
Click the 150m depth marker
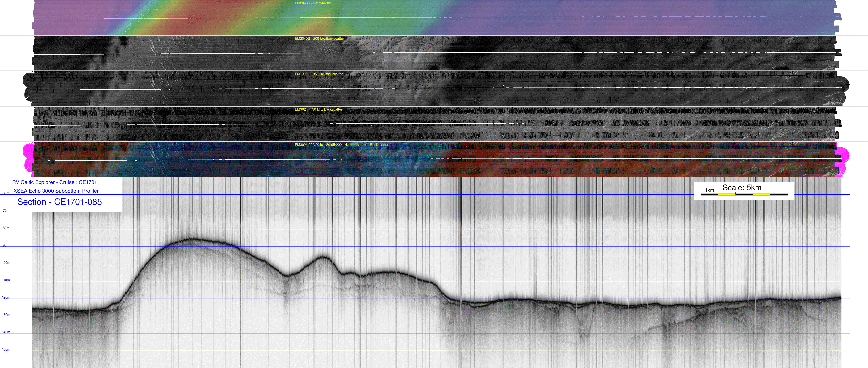6,349
